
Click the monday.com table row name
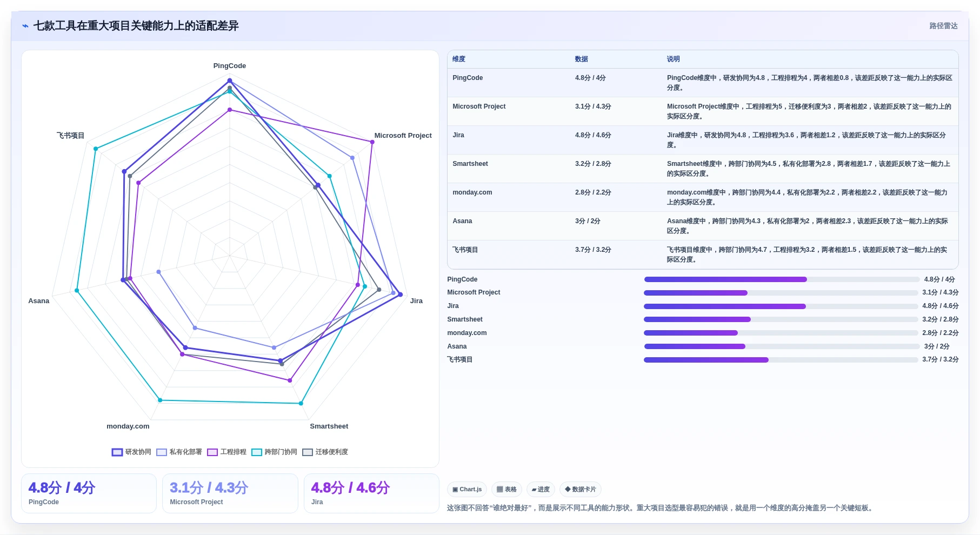click(472, 192)
